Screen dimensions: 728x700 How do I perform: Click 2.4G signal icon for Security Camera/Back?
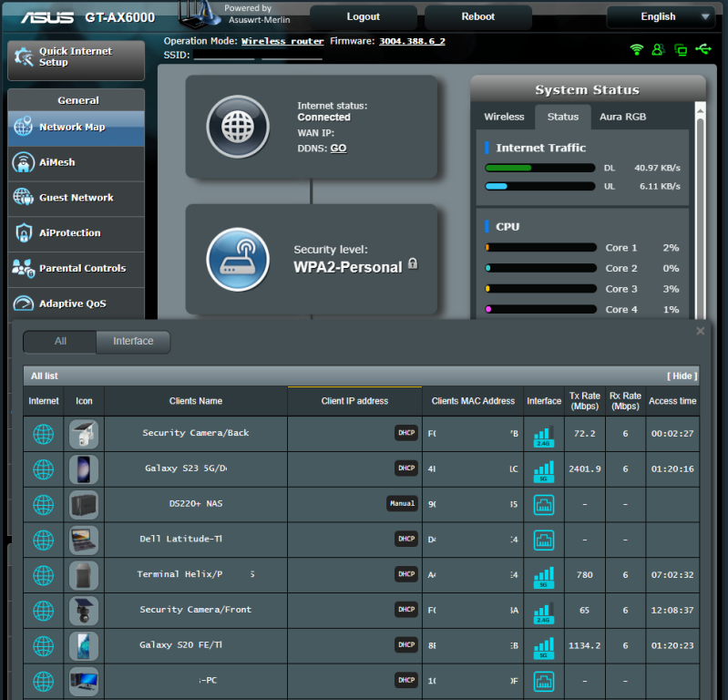544,437
